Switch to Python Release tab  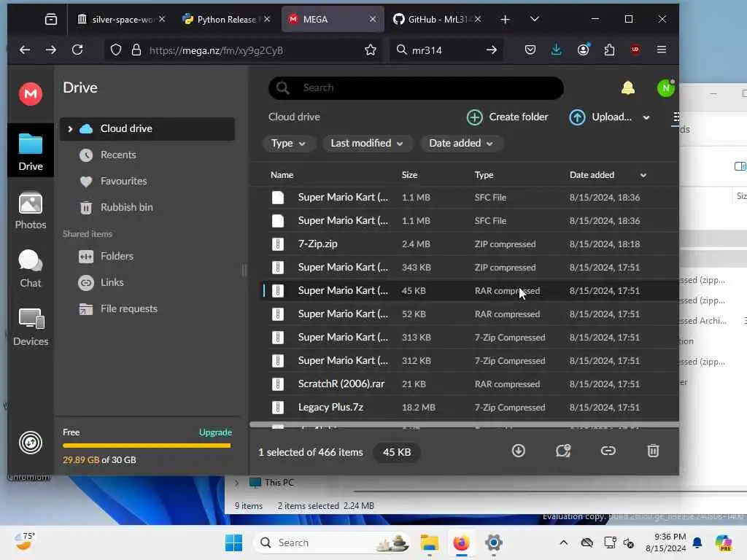point(226,19)
